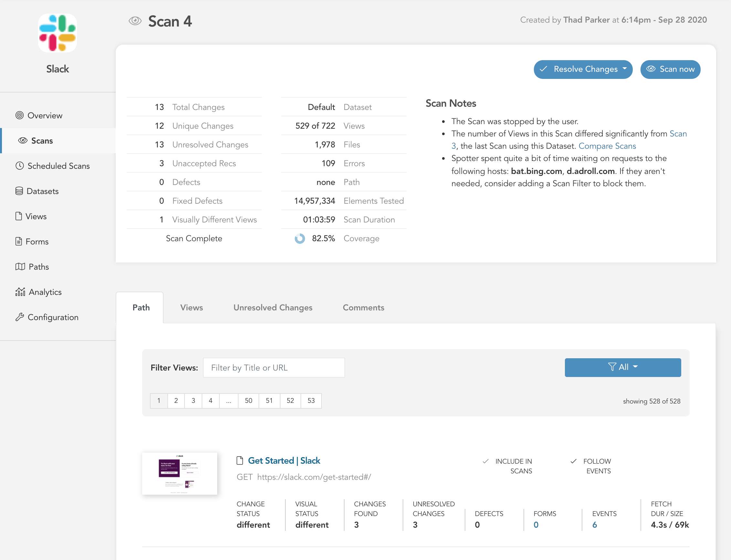The width and height of the screenshot is (731, 560).
Task: Click the Scheduled Scans clock icon
Action: 20,166
